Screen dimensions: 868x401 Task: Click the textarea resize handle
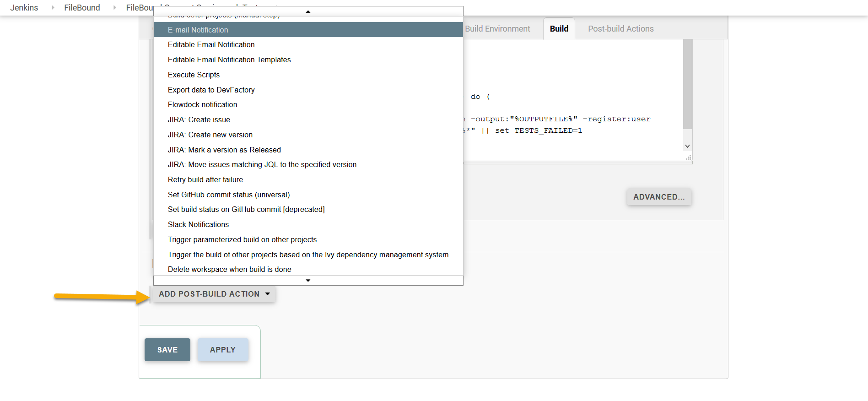coord(688,157)
